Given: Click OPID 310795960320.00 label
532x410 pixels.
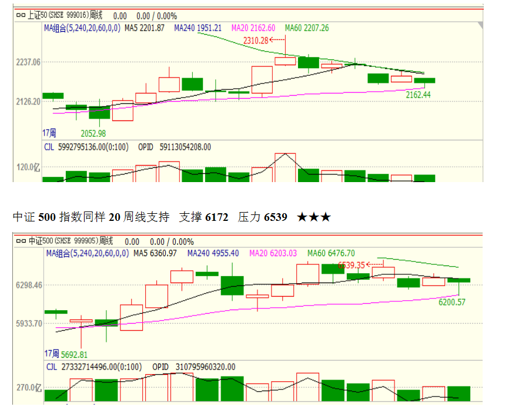Looking at the screenshot, I should (194, 367).
